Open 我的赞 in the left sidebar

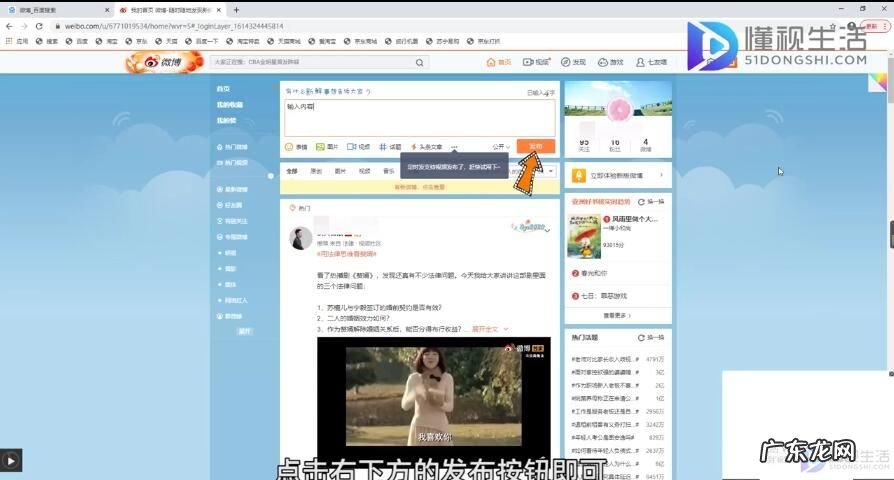click(x=226, y=121)
